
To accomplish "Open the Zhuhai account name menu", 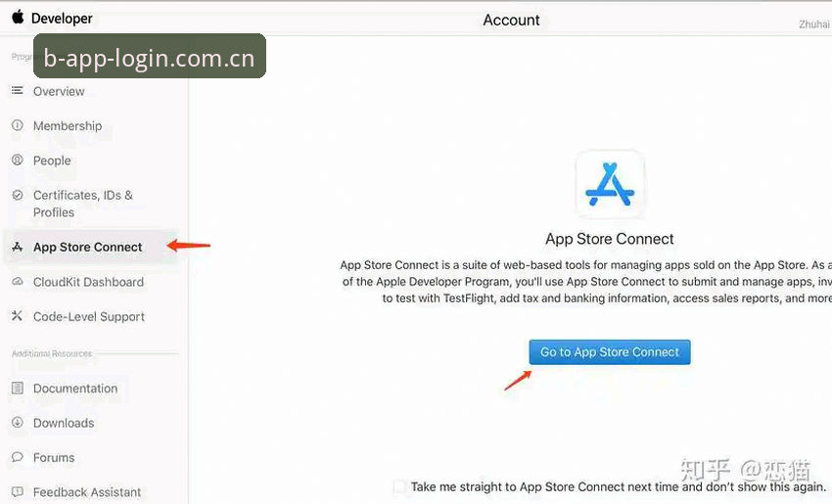I will (x=814, y=23).
